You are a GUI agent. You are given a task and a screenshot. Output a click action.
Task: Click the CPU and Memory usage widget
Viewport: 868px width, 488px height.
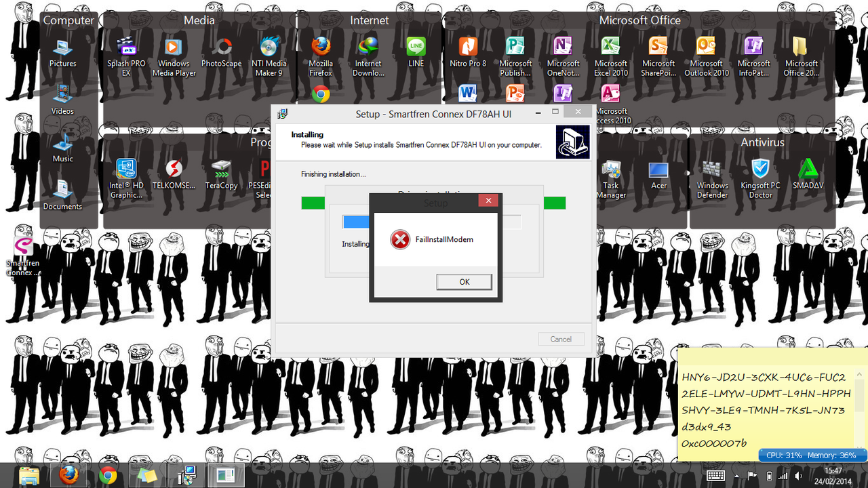tap(812, 455)
